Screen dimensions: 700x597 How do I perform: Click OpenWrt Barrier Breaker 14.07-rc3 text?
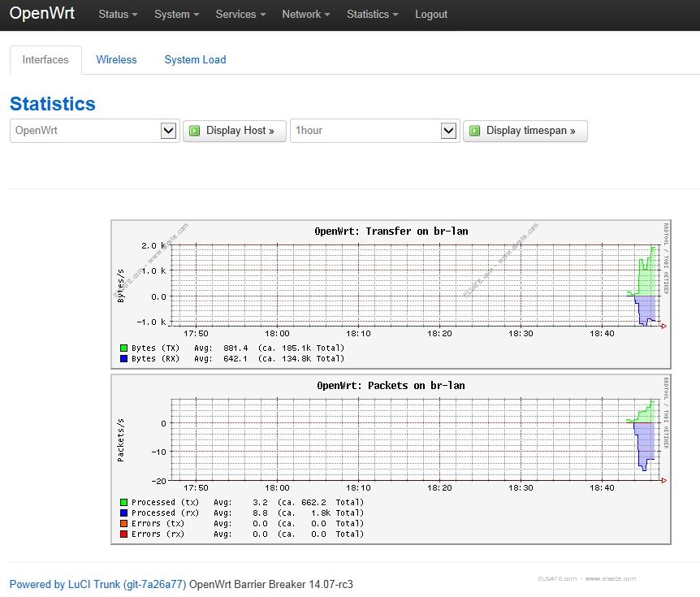click(x=271, y=585)
